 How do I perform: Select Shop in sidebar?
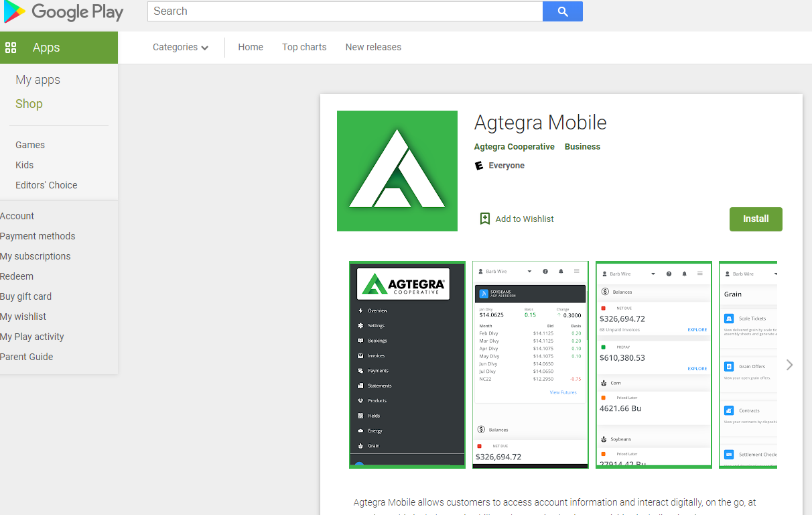29,104
